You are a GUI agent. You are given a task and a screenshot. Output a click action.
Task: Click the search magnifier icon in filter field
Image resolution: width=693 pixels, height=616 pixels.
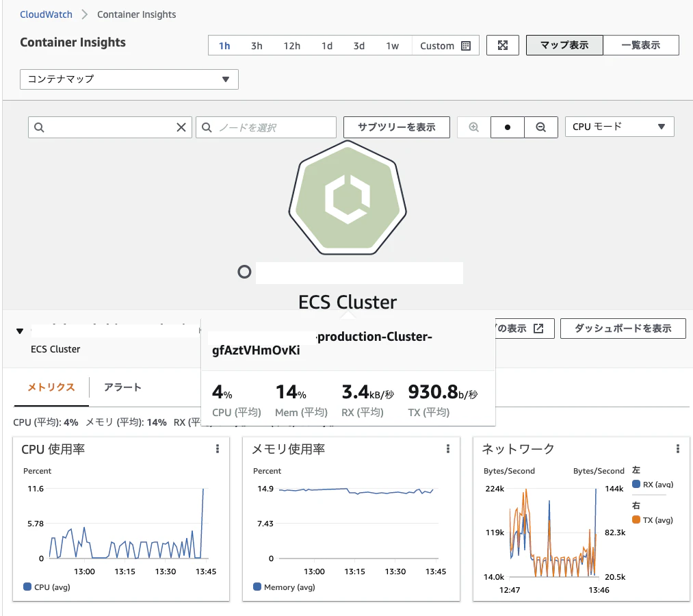click(x=39, y=127)
